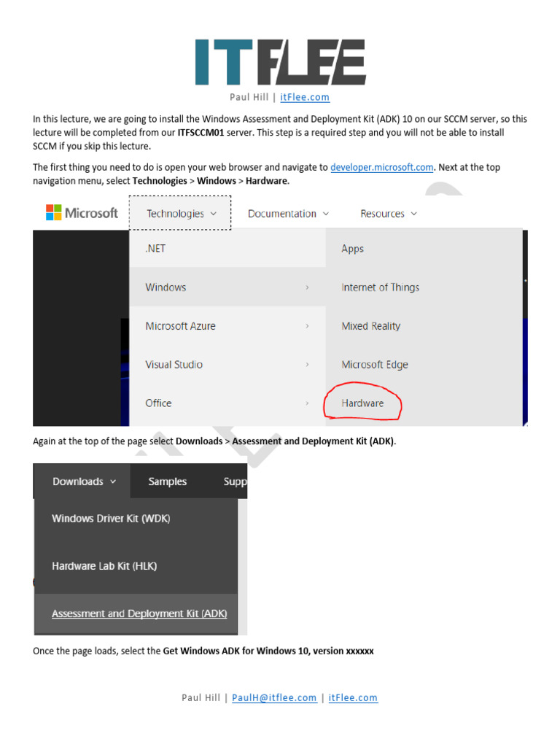Click the ITFLEE logo at top

click(281, 62)
